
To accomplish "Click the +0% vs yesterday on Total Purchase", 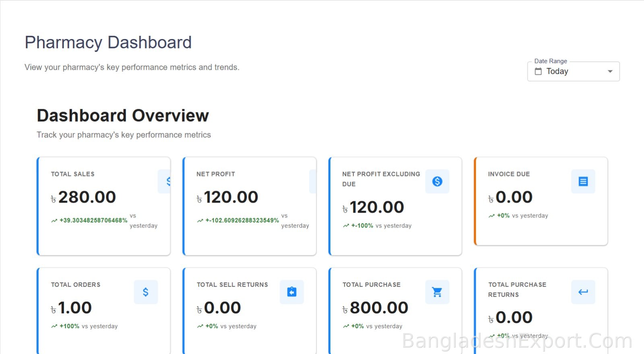I will point(377,326).
